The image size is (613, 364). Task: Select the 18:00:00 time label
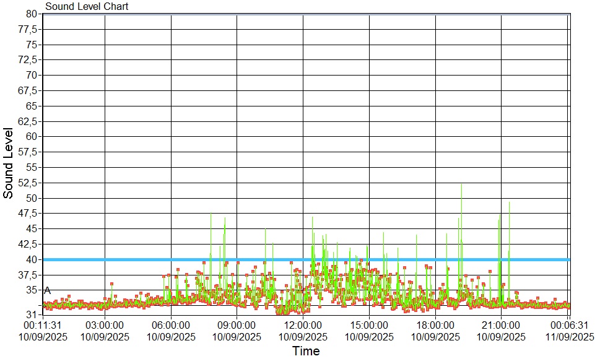(x=435, y=324)
